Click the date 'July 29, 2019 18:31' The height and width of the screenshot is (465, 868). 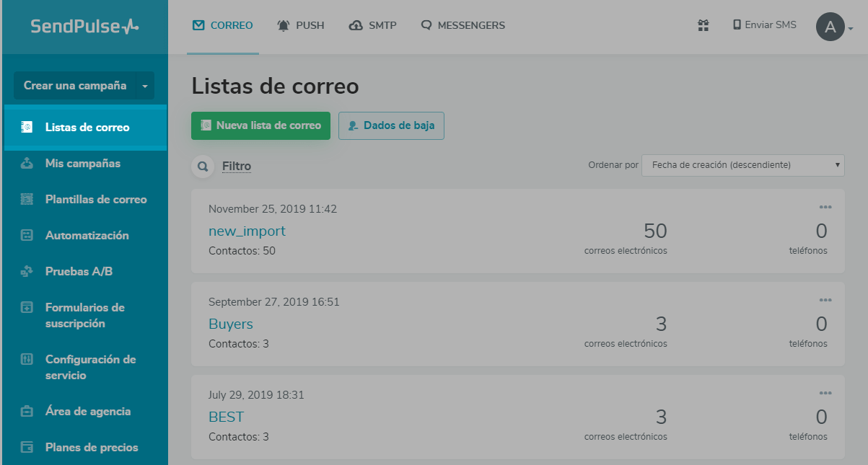click(256, 395)
